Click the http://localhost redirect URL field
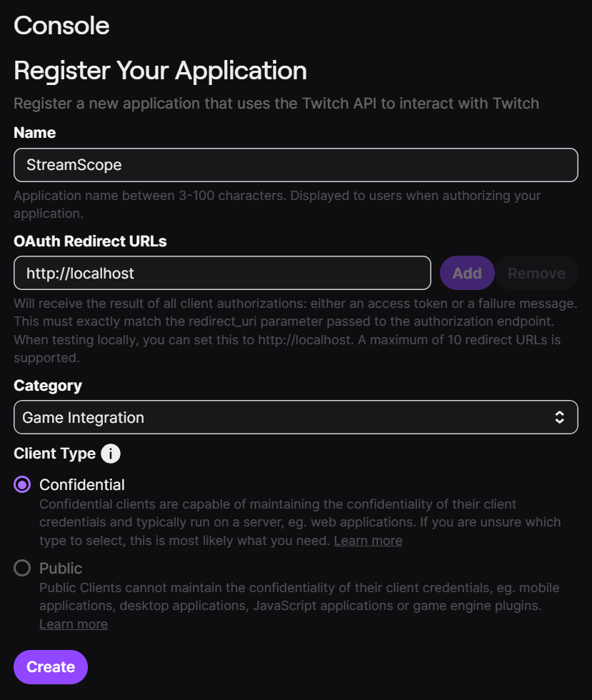 tap(222, 273)
